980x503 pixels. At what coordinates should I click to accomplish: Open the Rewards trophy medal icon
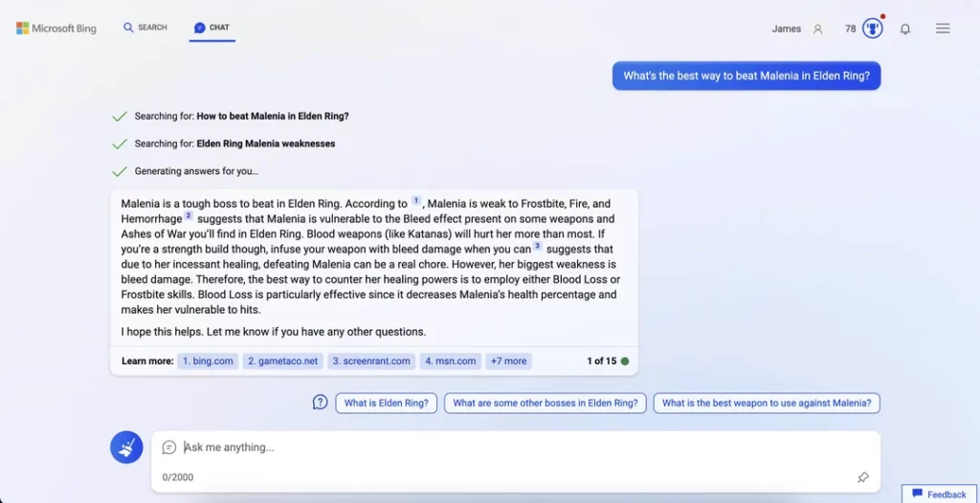873,28
